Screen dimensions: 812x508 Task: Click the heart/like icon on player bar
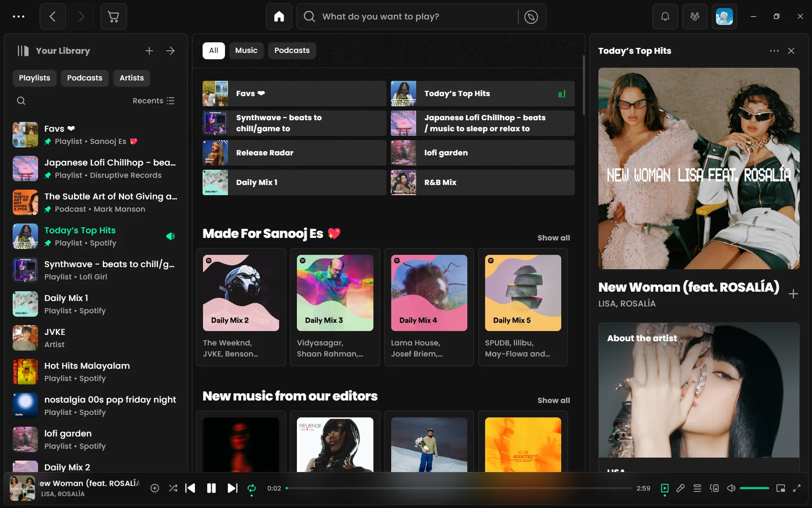[x=154, y=488]
